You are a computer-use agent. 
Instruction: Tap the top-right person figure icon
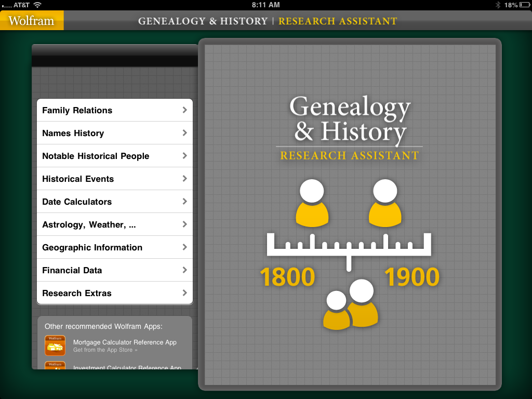[x=385, y=203]
